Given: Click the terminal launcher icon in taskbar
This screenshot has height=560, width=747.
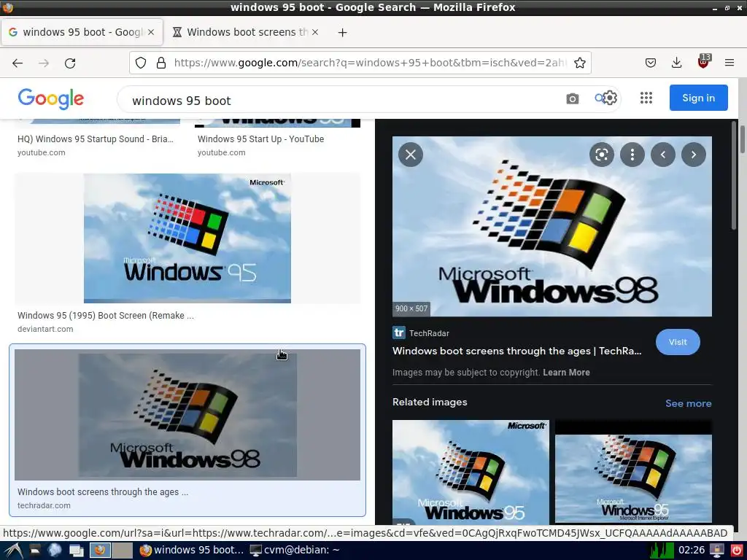Looking at the screenshot, I should 35,551.
